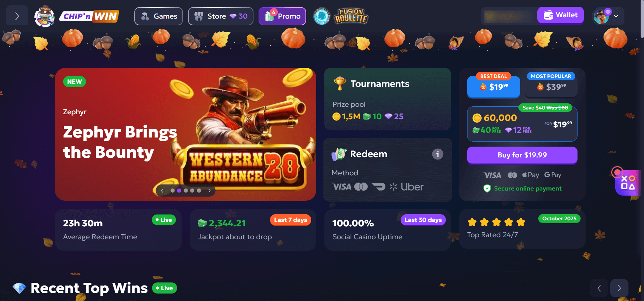Open the Redeem info icon
The width and height of the screenshot is (644, 301).
438,154
